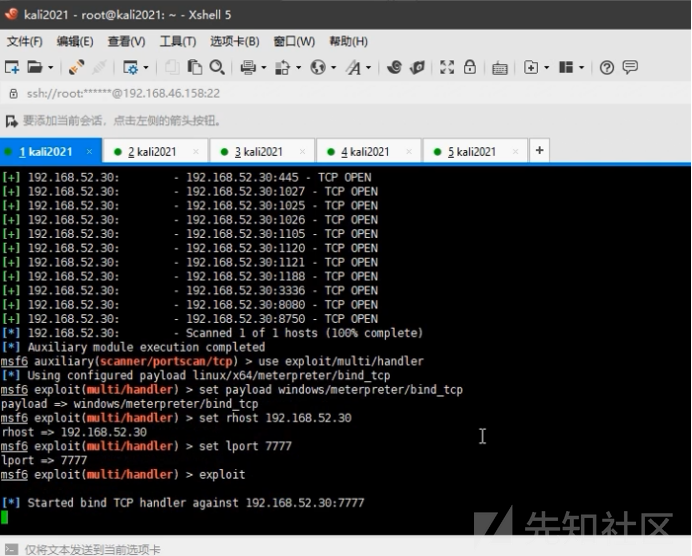Expand the Open session dropdown arrow
692x556 pixels.
click(51, 68)
